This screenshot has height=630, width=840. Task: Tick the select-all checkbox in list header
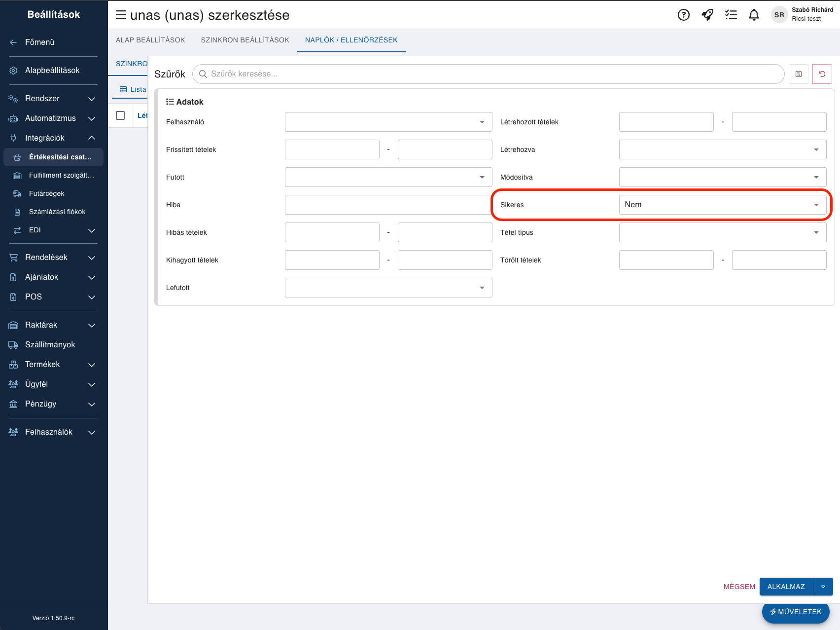[x=120, y=115]
